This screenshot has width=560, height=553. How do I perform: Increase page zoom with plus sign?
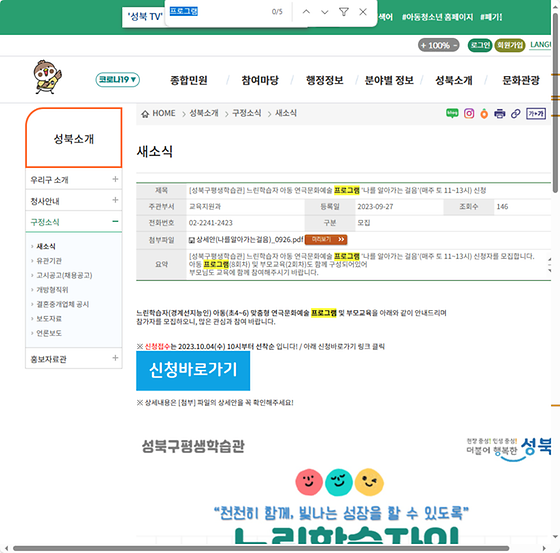424,45
